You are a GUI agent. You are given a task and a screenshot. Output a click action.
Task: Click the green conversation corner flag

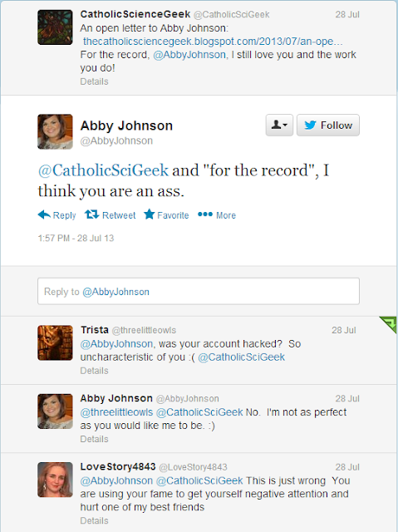click(x=388, y=324)
